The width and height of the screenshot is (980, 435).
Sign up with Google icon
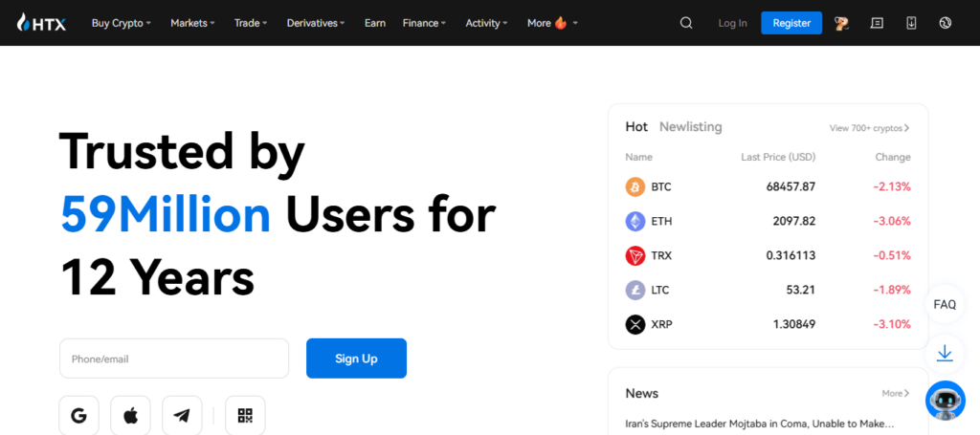[x=78, y=415]
